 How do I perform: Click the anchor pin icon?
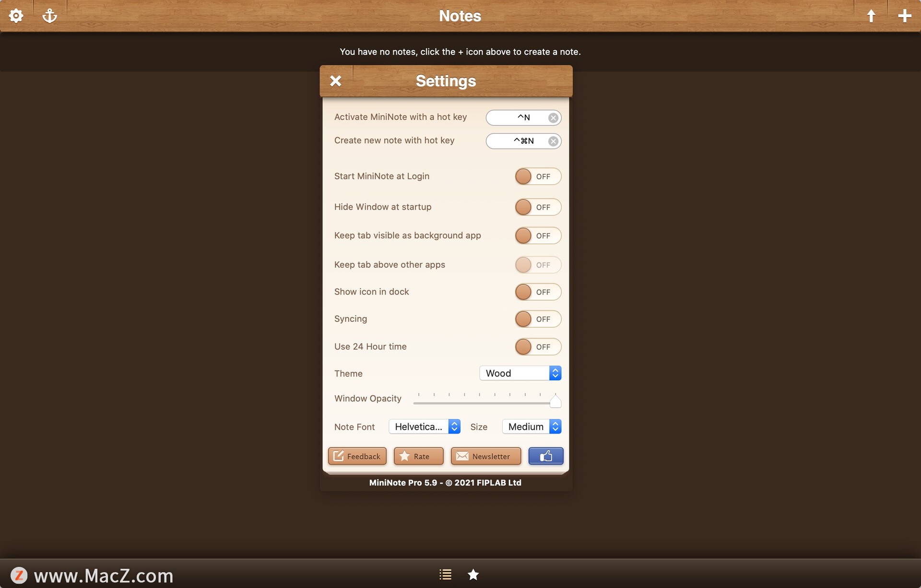tap(50, 16)
